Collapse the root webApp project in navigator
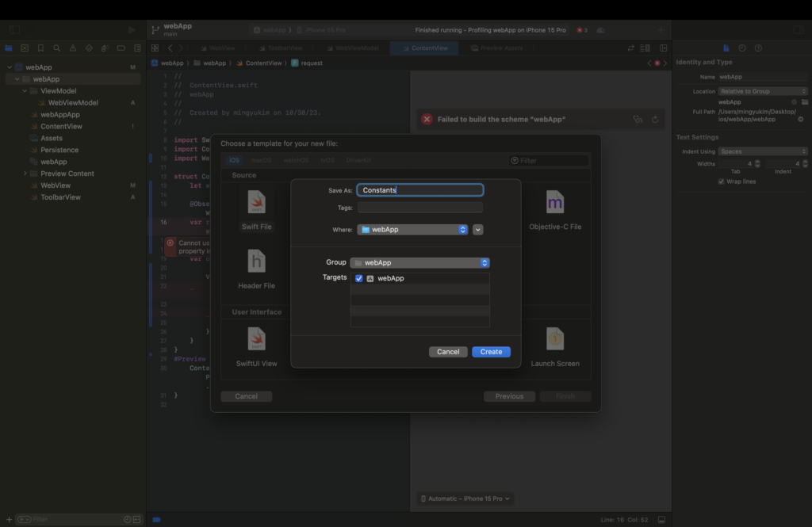812x527 pixels. 10,67
